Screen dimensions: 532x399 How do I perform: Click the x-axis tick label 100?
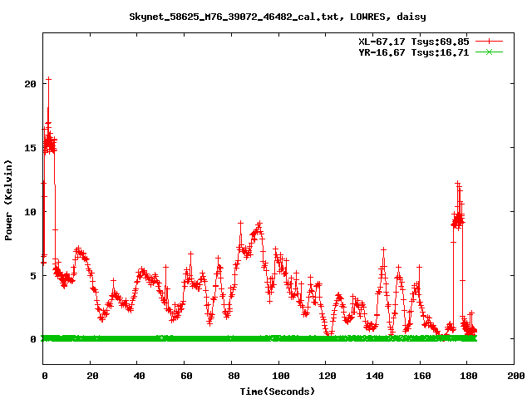(x=281, y=376)
